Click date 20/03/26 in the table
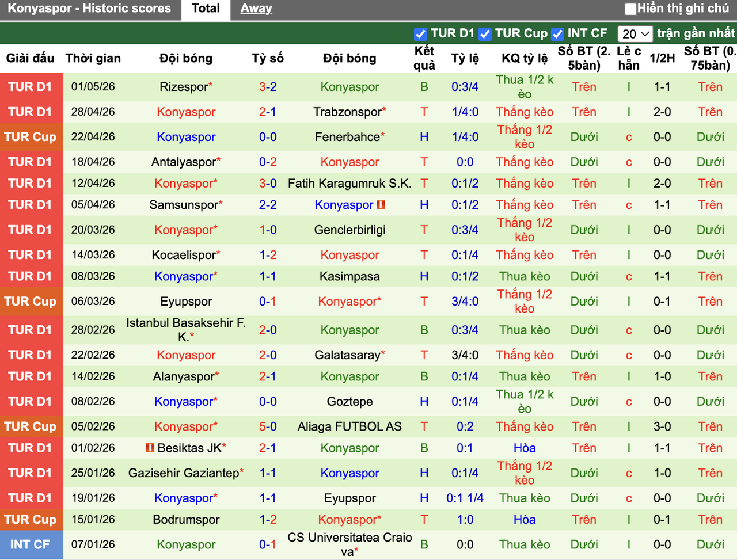This screenshot has height=560, width=737. [x=93, y=230]
